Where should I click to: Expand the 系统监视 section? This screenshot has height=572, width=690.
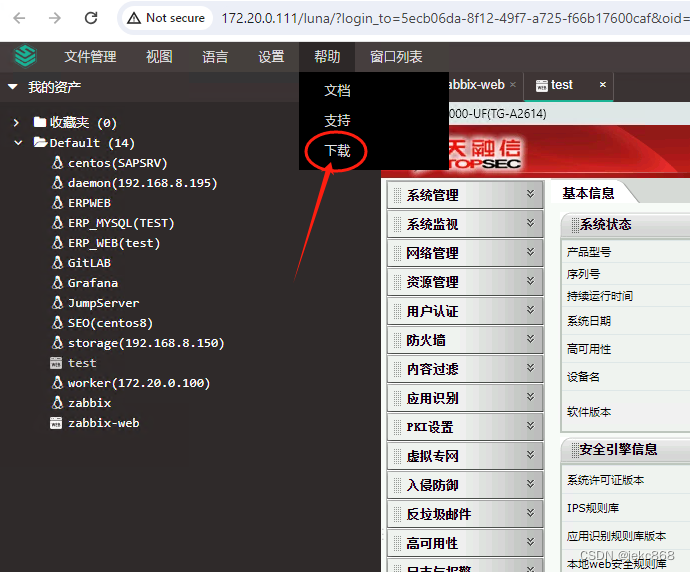tap(465, 224)
